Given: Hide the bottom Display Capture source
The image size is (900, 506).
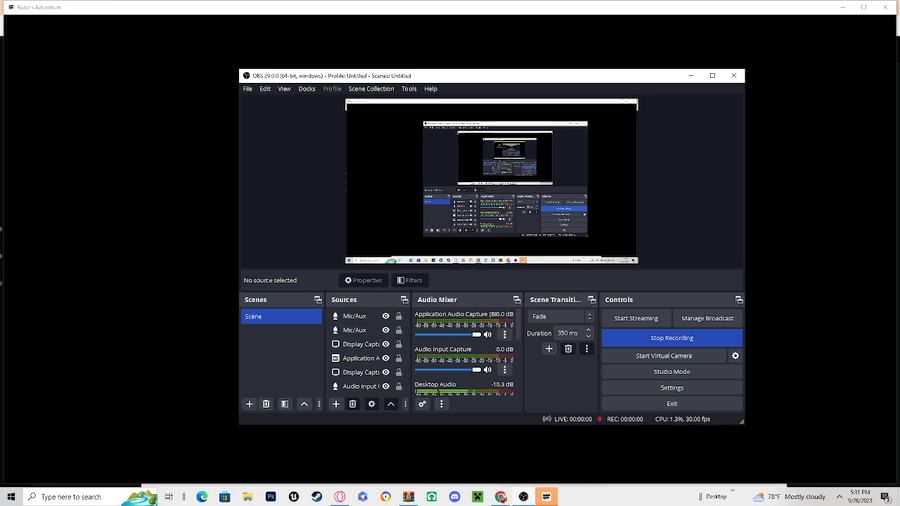Looking at the screenshot, I should 386,372.
